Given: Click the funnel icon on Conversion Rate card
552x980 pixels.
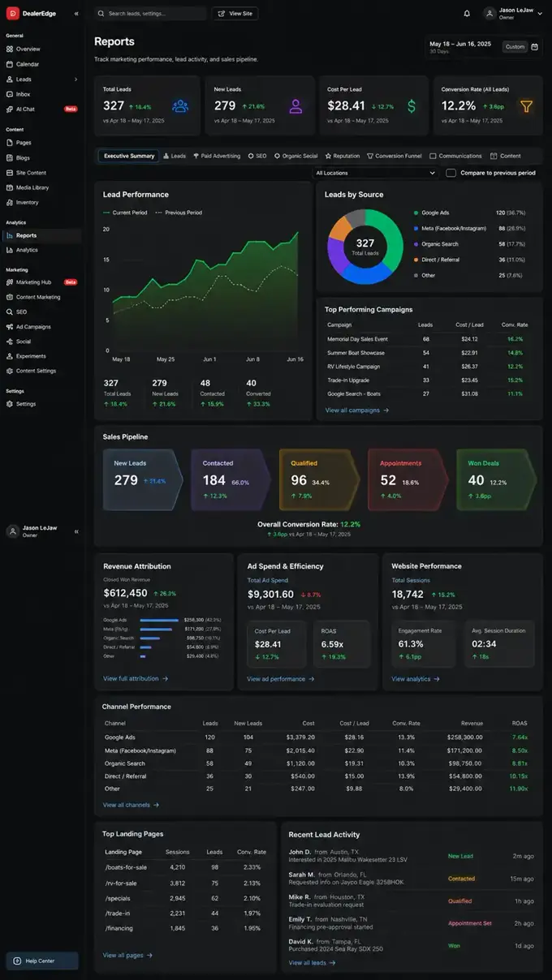Looking at the screenshot, I should pyautogui.click(x=526, y=106).
